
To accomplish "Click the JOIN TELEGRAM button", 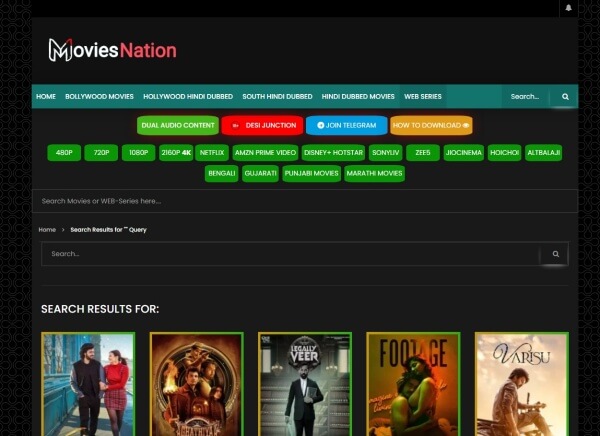I will tap(347, 125).
